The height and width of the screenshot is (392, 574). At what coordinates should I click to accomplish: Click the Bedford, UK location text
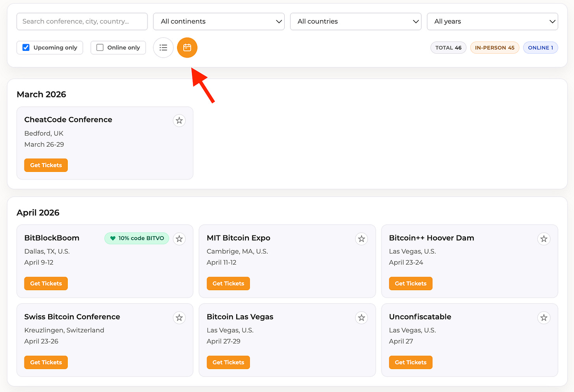point(44,133)
